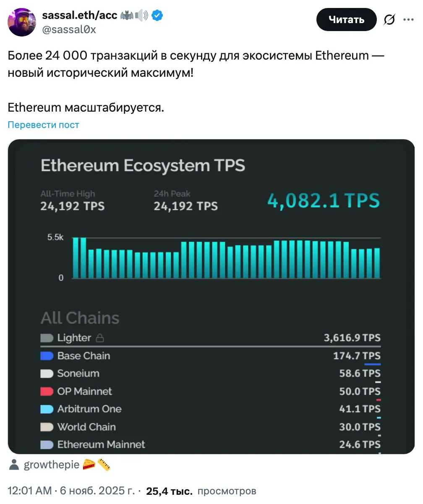Click the Ethereum Mainnet row label
Viewport: 423px width, 504px height.
coord(101,444)
